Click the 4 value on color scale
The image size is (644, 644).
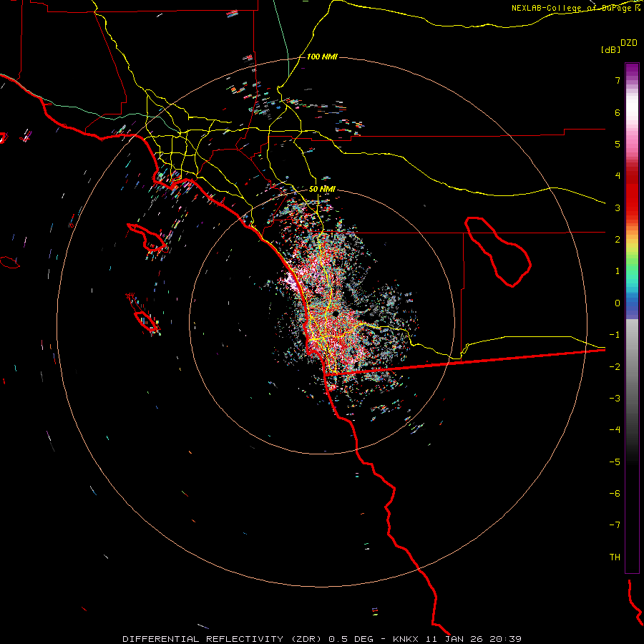[618, 176]
